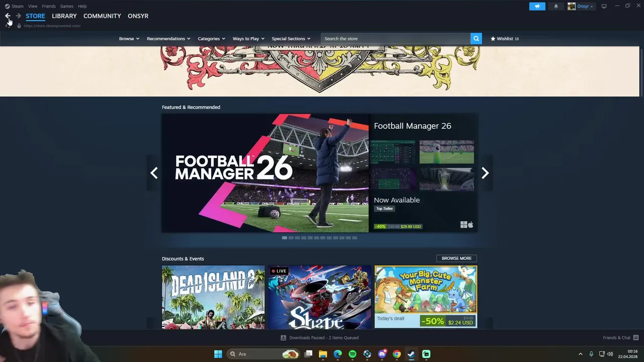Screen dimensions: 644x362
Task: Open the notifications bell
Action: point(556,6)
